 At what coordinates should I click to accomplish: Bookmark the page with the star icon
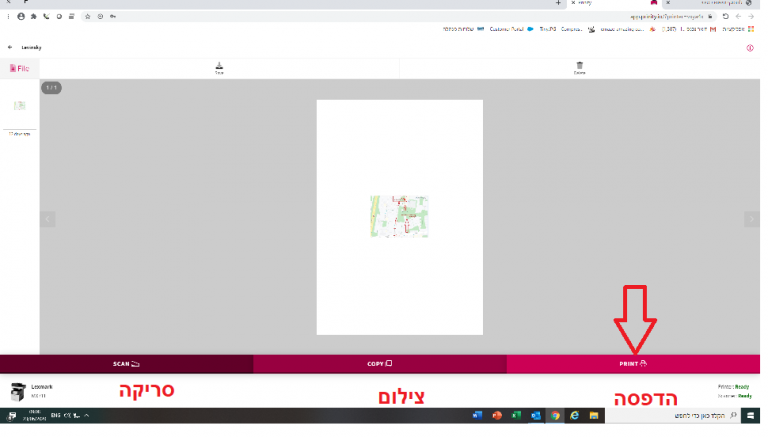(88, 16)
